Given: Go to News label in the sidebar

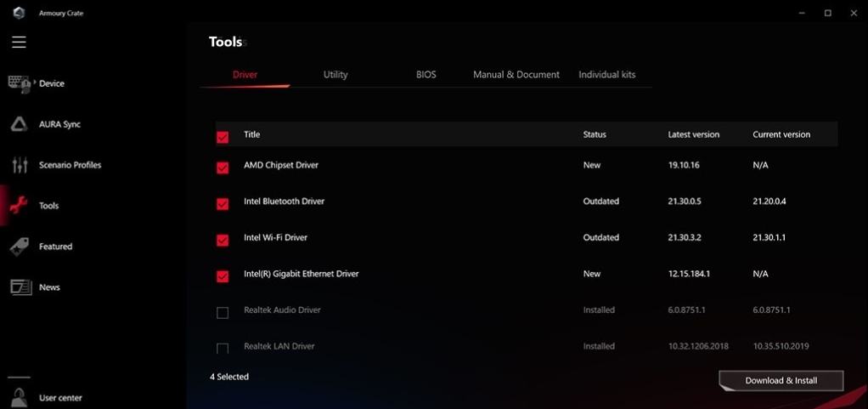Looking at the screenshot, I should click(49, 287).
